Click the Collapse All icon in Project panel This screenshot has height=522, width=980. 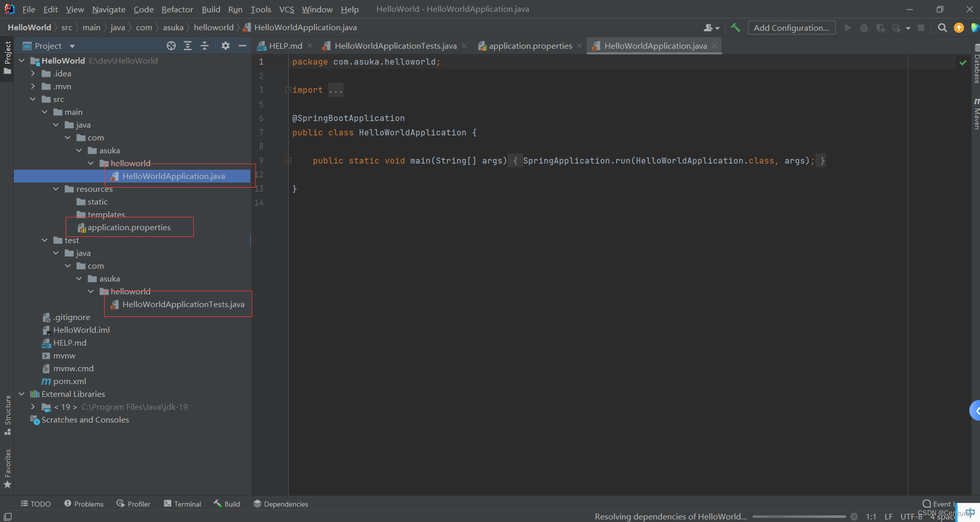[x=205, y=46]
